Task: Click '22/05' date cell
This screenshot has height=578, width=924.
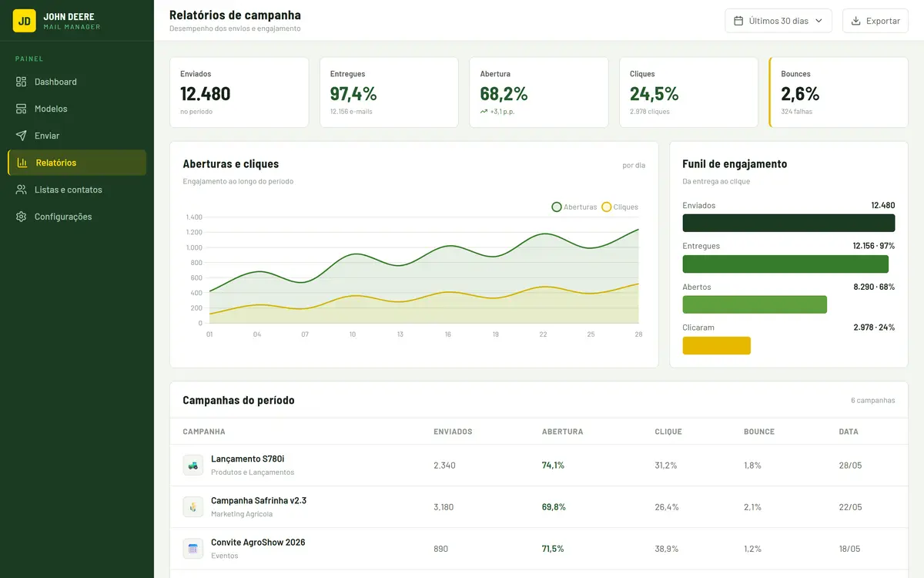Action: click(850, 506)
